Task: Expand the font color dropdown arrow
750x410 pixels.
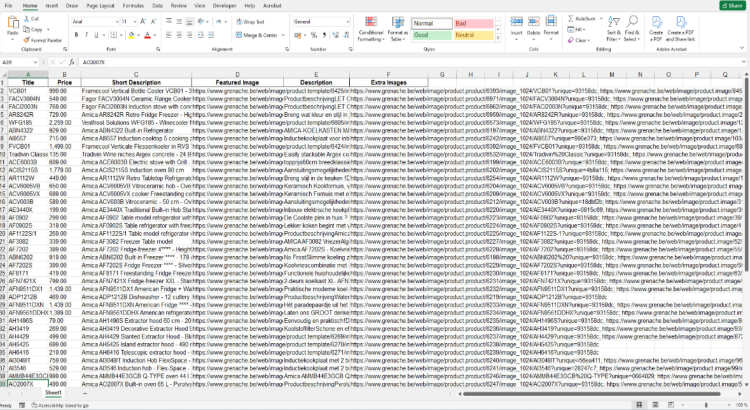Action: click(155, 35)
